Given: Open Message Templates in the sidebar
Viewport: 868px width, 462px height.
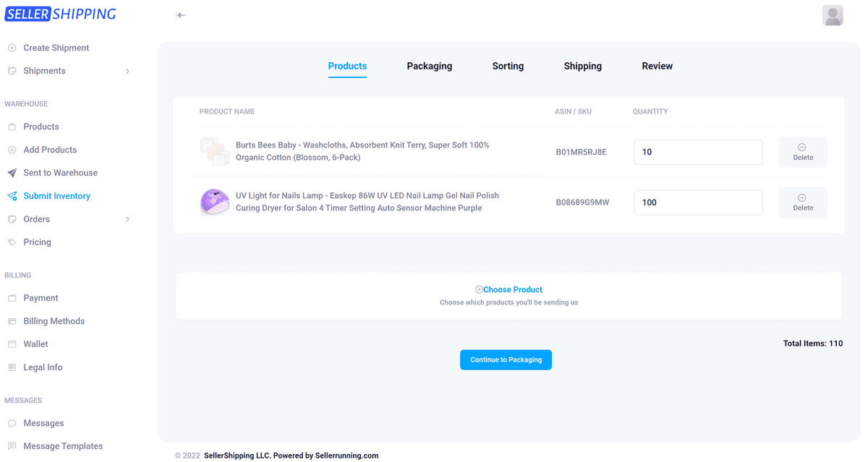Looking at the screenshot, I should (63, 446).
